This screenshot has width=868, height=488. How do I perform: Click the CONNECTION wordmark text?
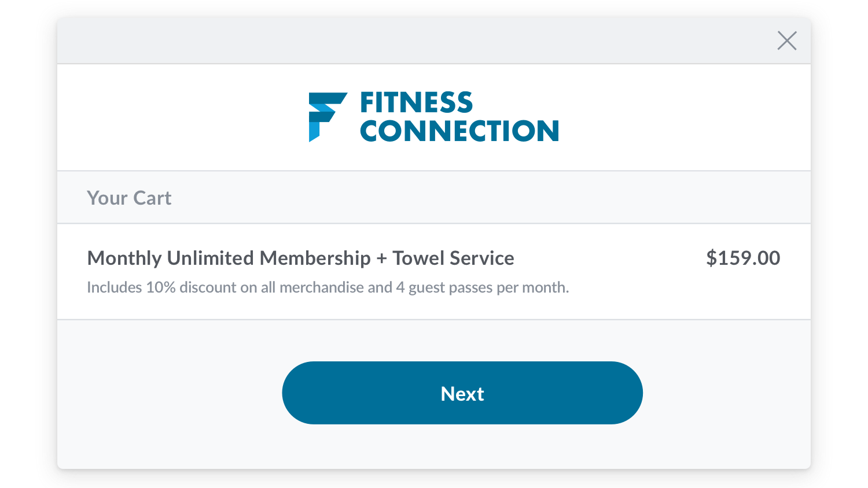tap(459, 131)
